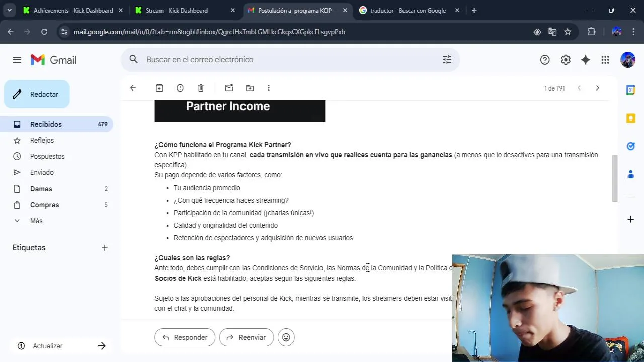This screenshot has height=362, width=644.
Task: Open search options filter icon
Action: click(x=447, y=59)
